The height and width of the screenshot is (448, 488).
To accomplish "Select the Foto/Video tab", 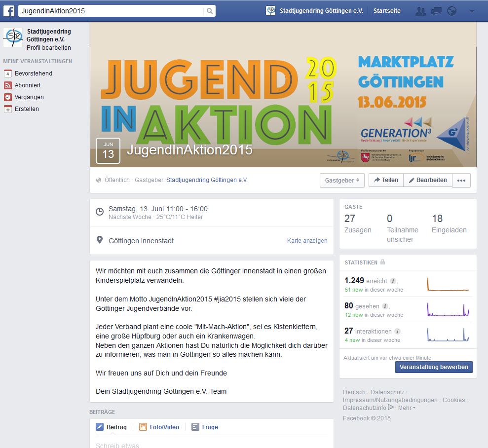I will click(x=159, y=427).
